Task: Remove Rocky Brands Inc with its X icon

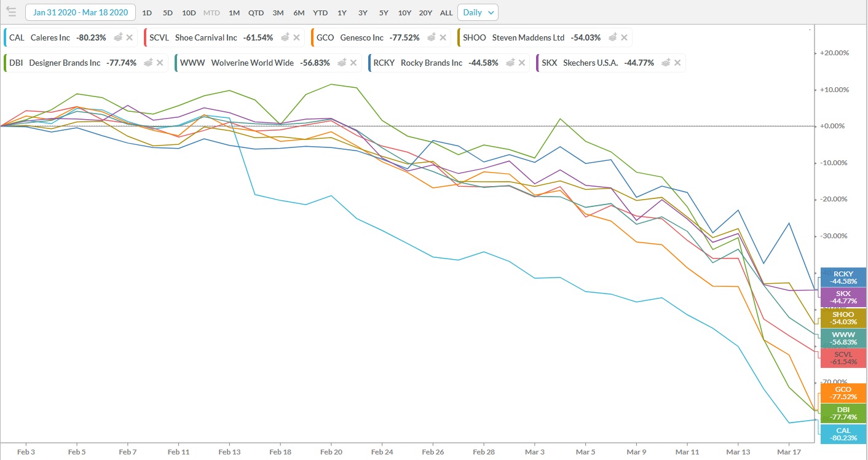Action: (x=522, y=63)
